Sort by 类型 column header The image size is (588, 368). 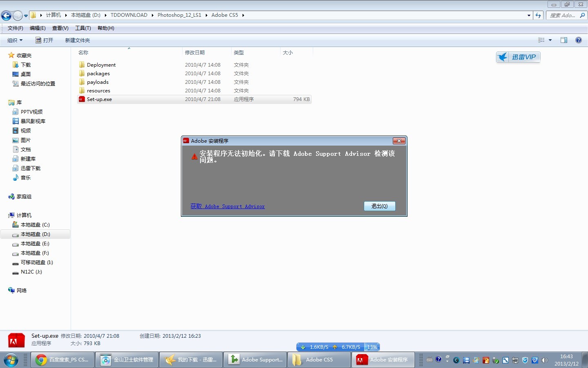pyautogui.click(x=239, y=52)
